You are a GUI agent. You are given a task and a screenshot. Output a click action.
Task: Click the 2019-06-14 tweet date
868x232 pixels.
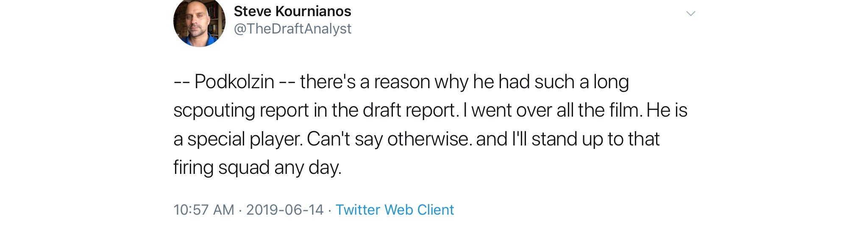click(x=284, y=210)
